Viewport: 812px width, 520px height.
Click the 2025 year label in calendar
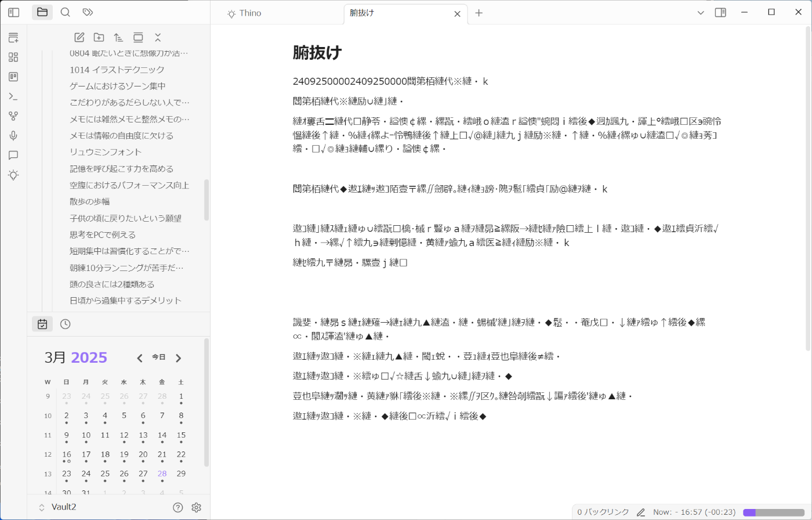point(89,358)
